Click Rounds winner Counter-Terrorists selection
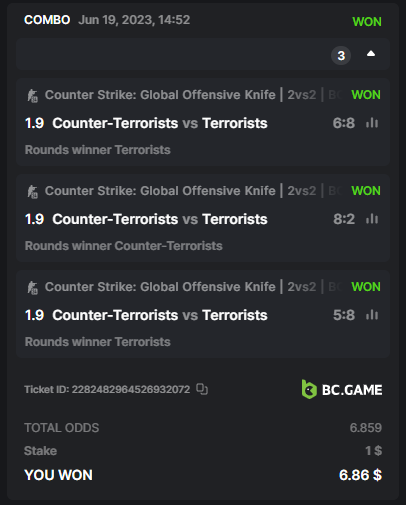 (124, 246)
